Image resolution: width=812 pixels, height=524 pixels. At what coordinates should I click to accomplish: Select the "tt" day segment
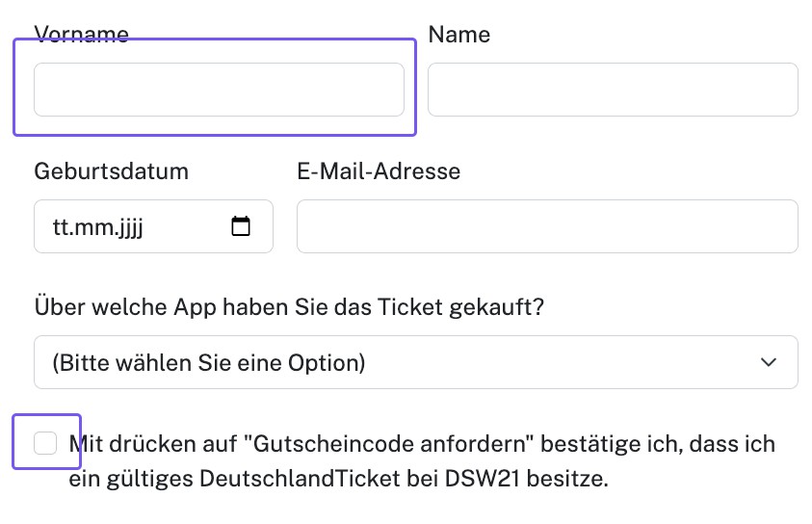point(60,228)
